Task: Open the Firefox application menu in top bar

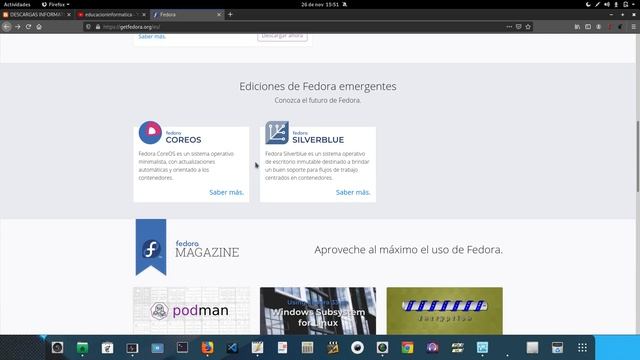Action: point(56,4)
